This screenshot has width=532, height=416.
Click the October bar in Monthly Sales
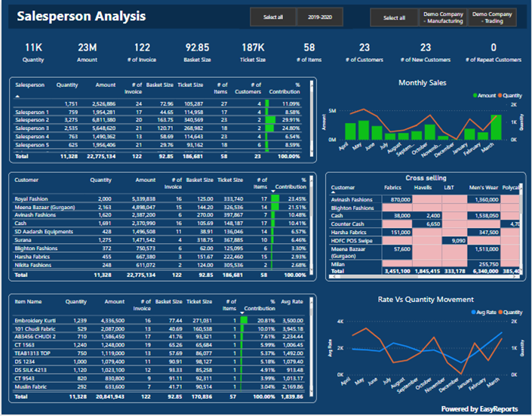tap(429, 132)
